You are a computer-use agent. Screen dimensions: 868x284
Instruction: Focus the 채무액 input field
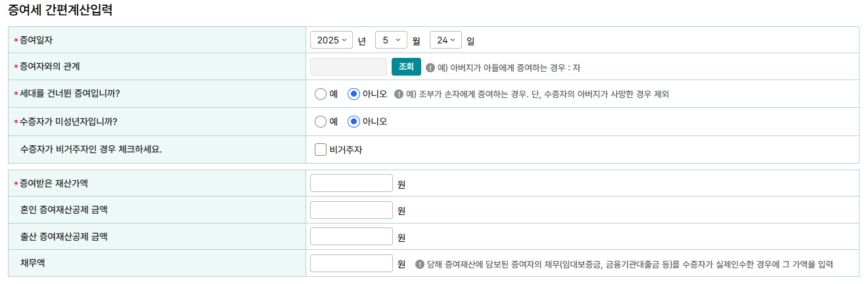coord(352,264)
